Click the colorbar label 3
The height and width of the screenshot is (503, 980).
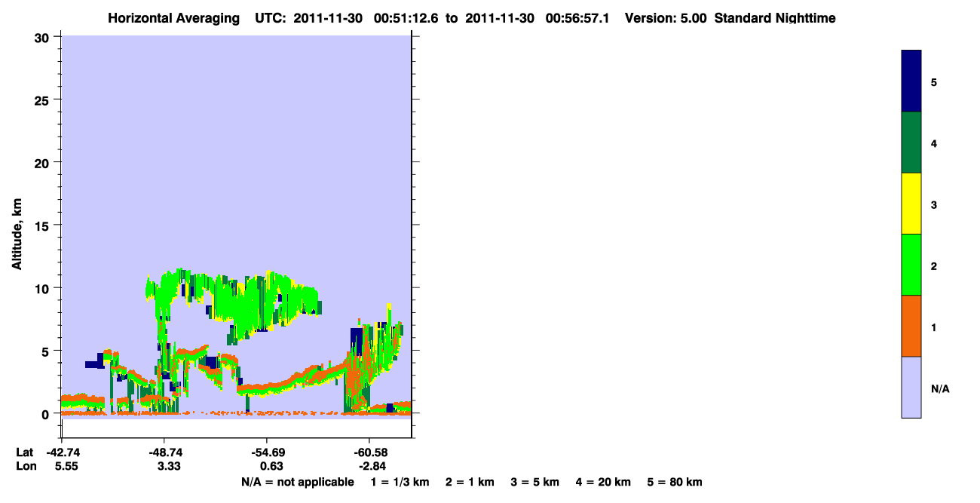point(934,204)
